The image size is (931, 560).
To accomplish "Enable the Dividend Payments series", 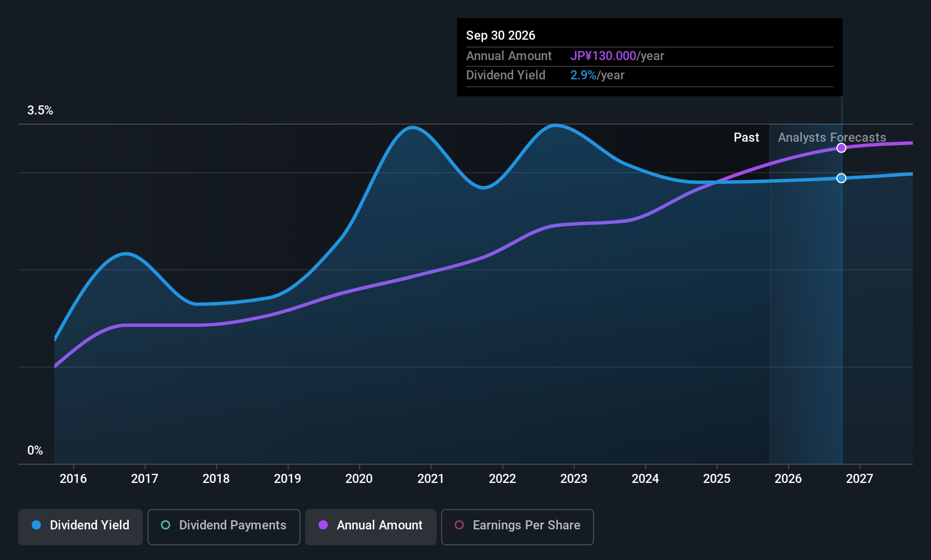I will tap(224, 527).
